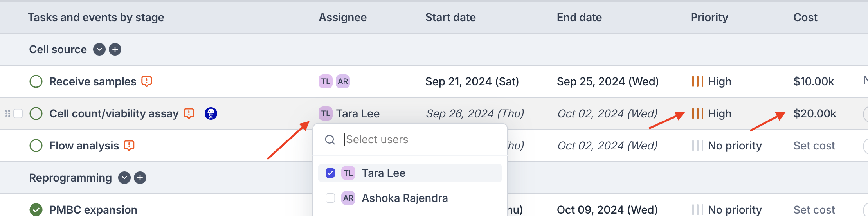The image size is (868, 216).
Task: Select the Tara Lee option in the dropdown
Action: [384, 173]
